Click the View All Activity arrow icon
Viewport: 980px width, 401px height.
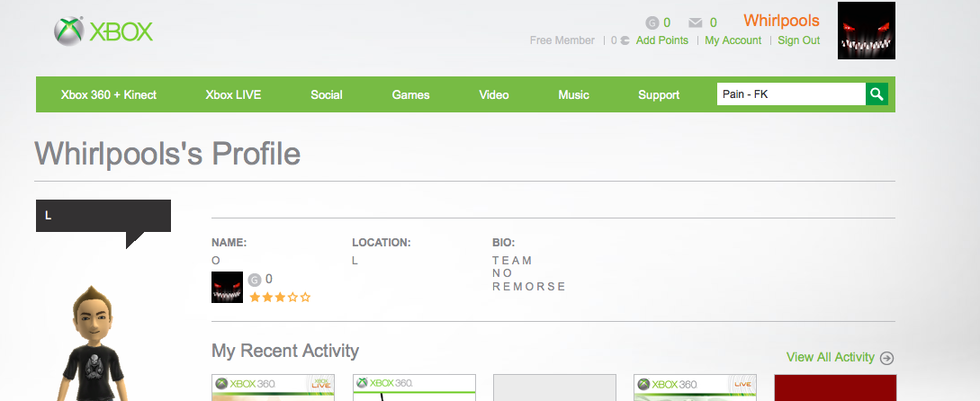point(886,358)
